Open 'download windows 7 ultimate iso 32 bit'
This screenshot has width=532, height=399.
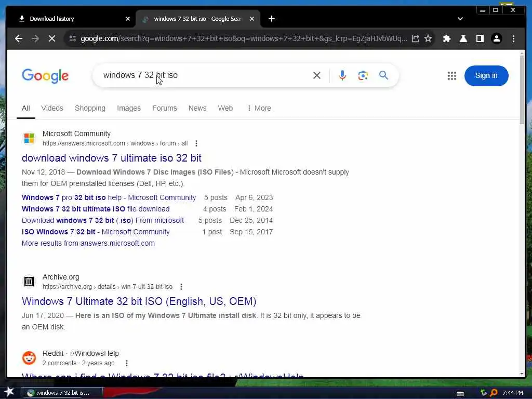point(112,158)
